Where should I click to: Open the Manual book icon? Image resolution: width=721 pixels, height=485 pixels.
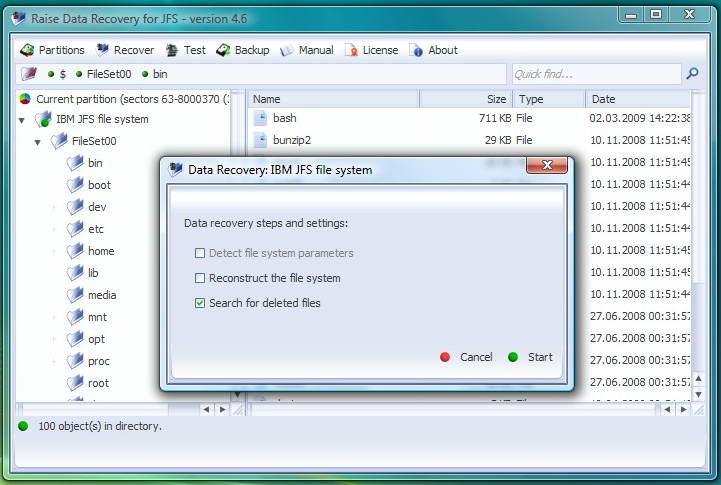(286, 51)
